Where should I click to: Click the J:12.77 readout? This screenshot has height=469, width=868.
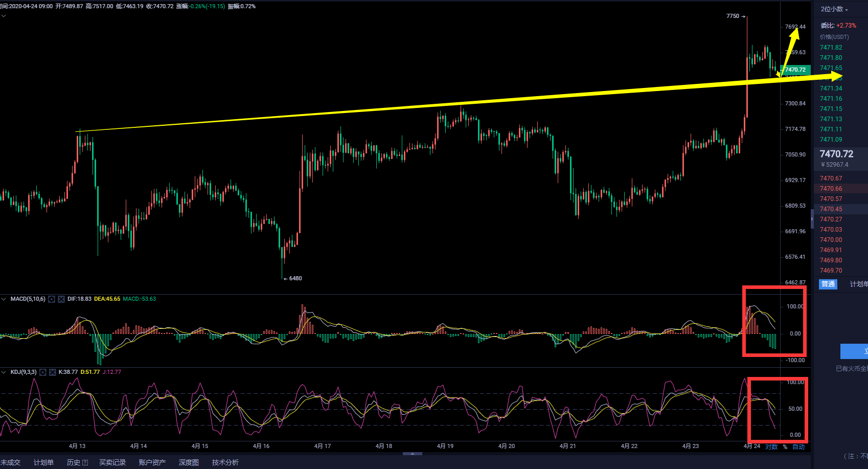pyautogui.click(x=112, y=372)
